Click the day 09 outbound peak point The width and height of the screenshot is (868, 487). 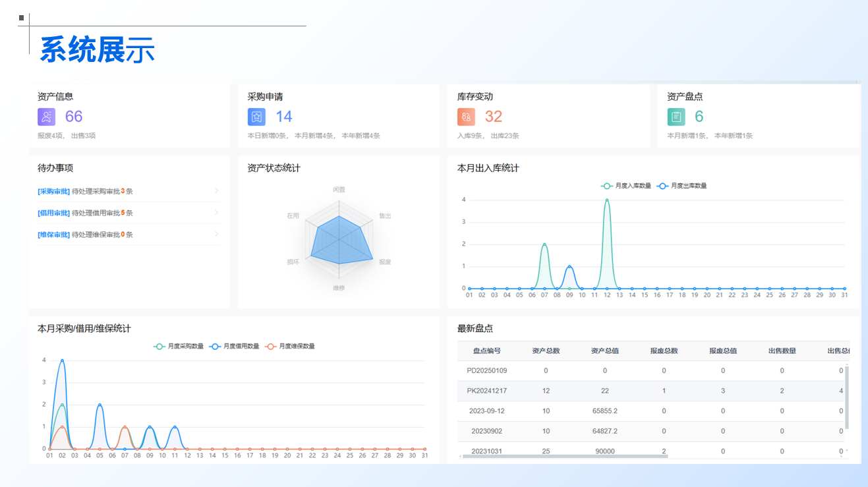coord(569,266)
